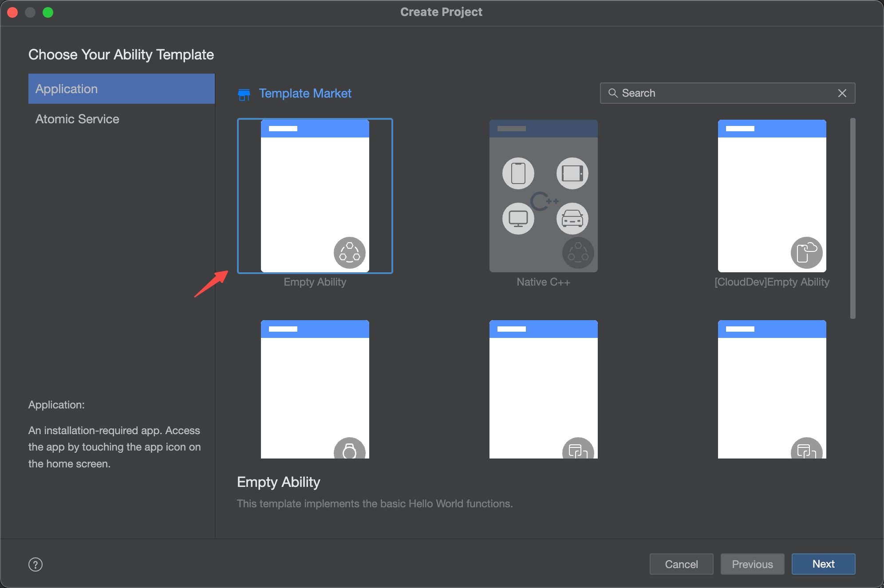Click the Empty Ability label under thumbnail
884x588 pixels.
click(315, 282)
